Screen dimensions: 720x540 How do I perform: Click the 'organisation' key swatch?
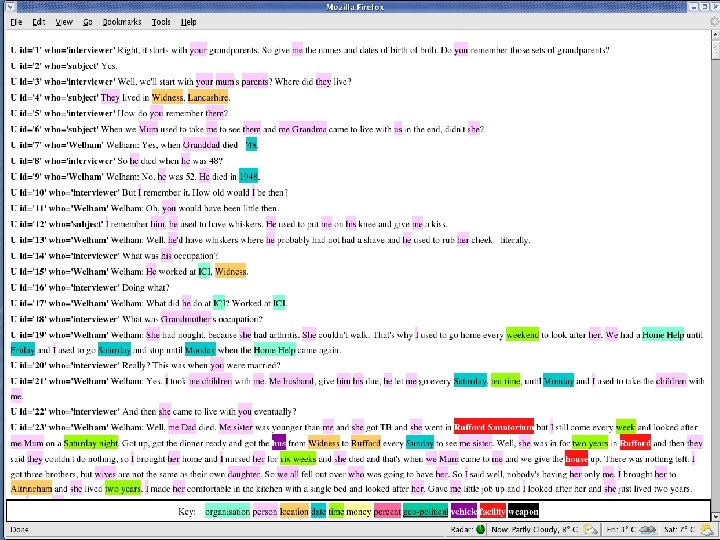tap(227, 511)
